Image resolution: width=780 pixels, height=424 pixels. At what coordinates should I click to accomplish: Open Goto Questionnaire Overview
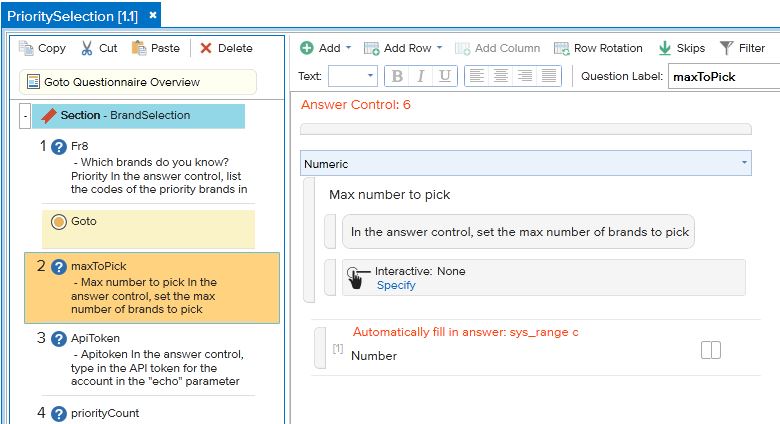(x=138, y=82)
